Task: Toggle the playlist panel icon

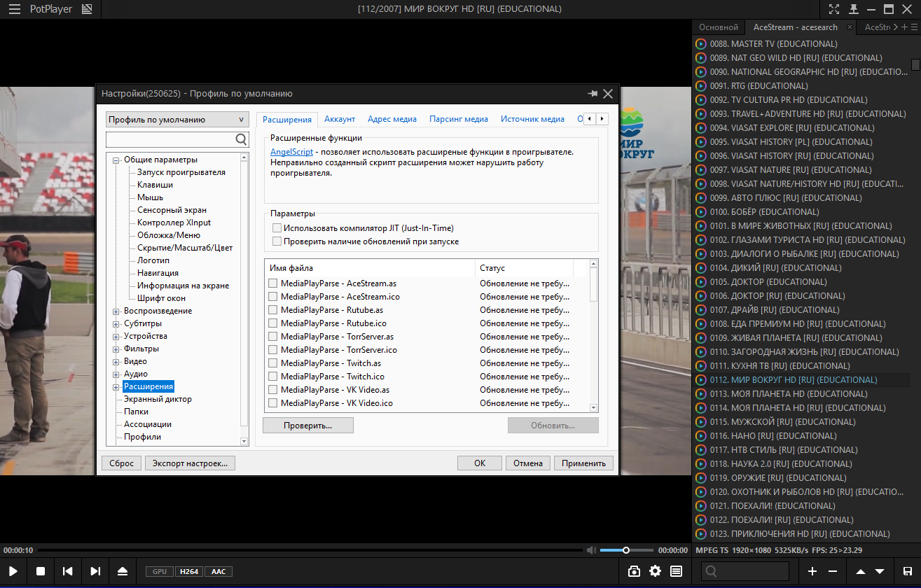Action: pyautogui.click(x=676, y=571)
